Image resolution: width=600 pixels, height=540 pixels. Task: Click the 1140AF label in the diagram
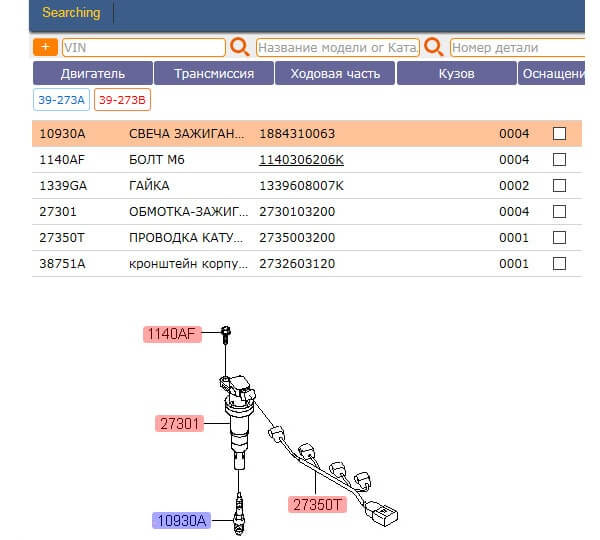tap(171, 334)
